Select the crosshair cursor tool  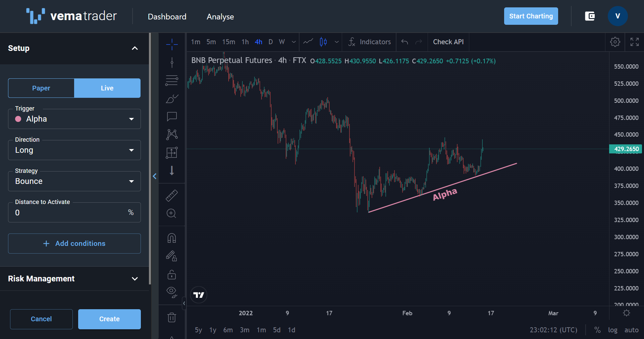tap(172, 44)
